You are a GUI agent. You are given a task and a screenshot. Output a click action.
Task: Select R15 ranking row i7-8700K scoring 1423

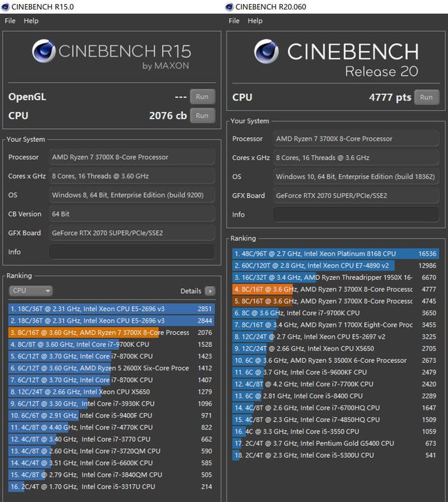pos(112,357)
